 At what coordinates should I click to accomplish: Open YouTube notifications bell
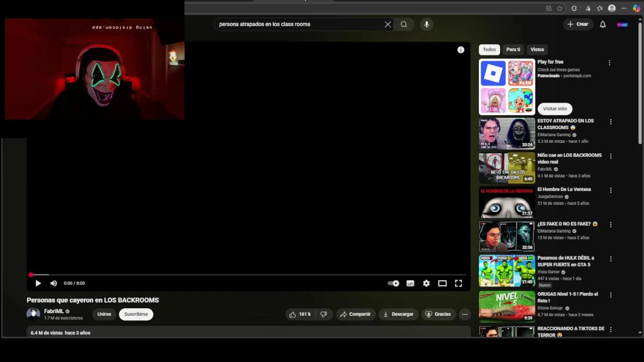tap(603, 24)
